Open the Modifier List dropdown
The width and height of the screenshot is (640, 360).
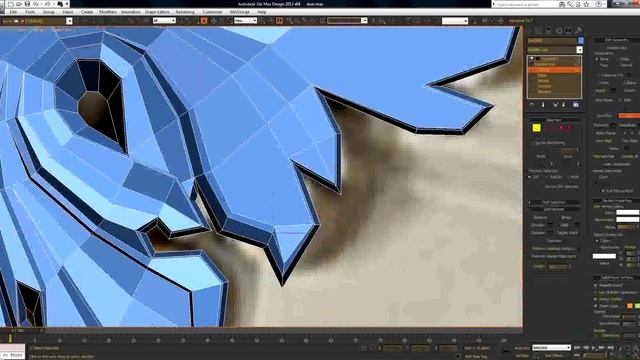tap(579, 50)
